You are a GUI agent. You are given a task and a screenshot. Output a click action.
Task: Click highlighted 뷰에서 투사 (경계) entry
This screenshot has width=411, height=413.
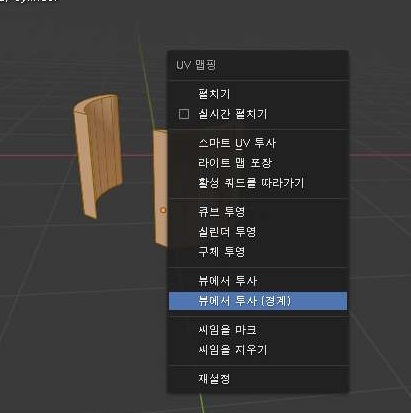(258, 301)
